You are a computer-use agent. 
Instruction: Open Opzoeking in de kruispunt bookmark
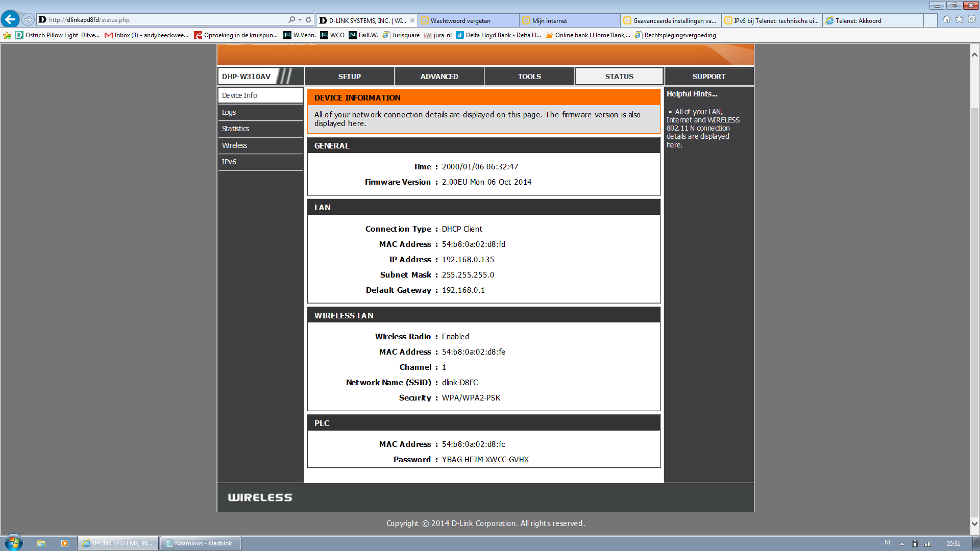tap(236, 35)
